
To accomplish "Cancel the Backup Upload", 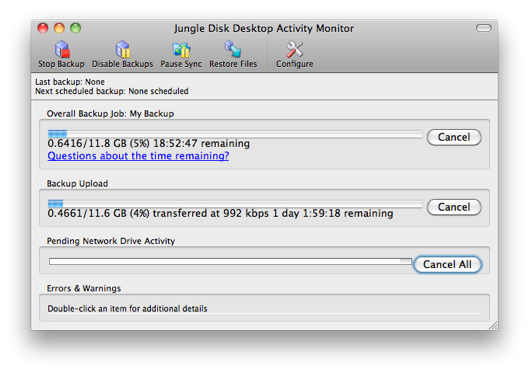I will pos(454,207).
